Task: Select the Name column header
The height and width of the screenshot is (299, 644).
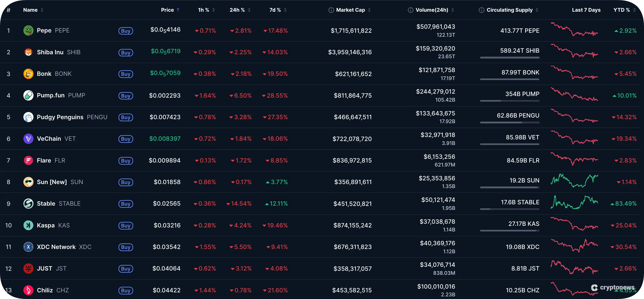Action: click(x=31, y=10)
